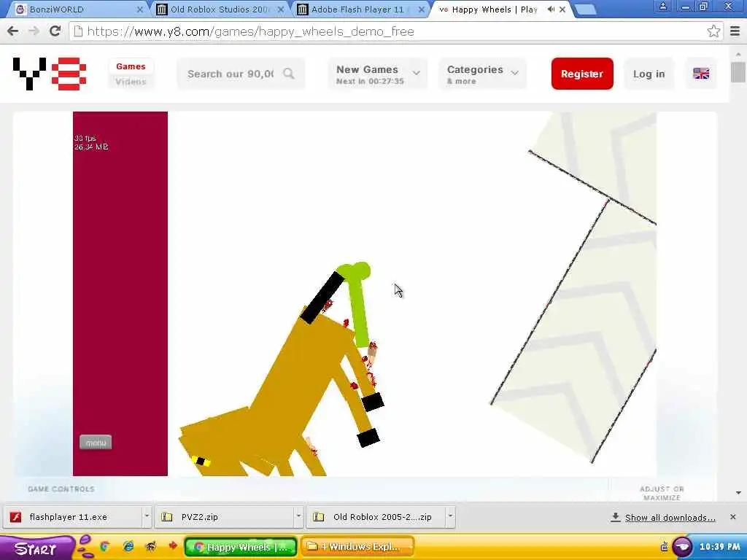Click the Chrome user profile icon
The height and width of the screenshot is (560, 747).
[x=662, y=7]
